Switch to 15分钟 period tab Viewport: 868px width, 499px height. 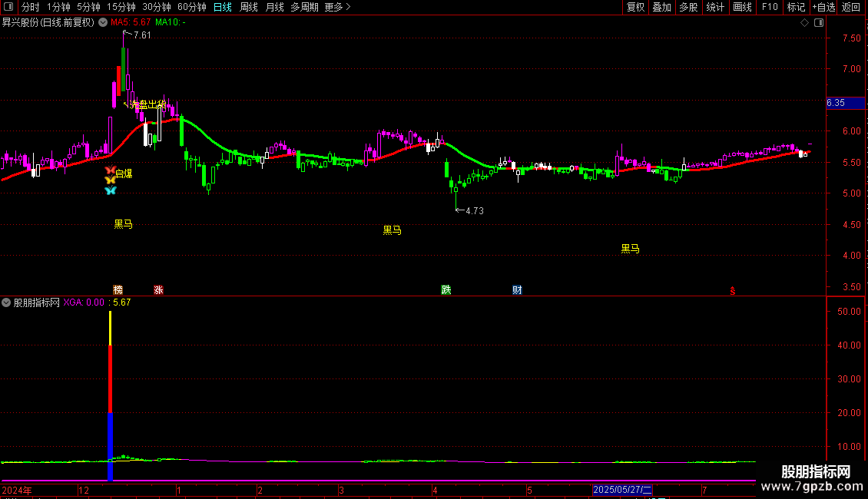(121, 7)
